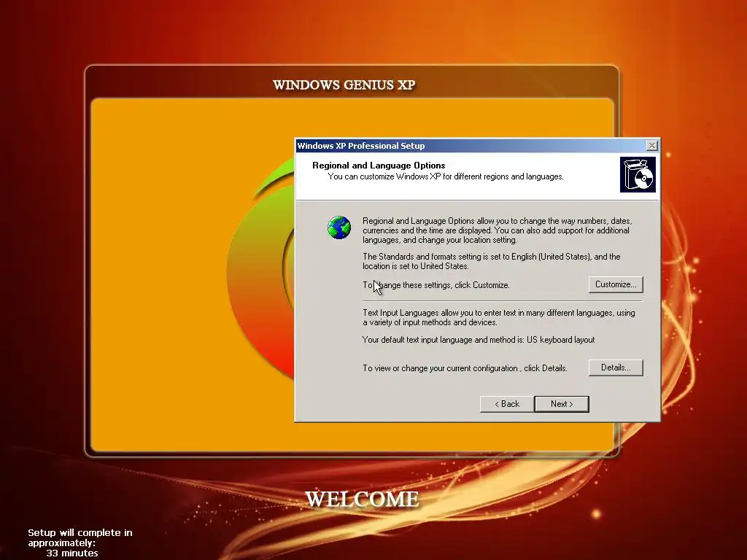
Task: Click the WINDOWS GENIUS XP title text
Action: tap(344, 85)
